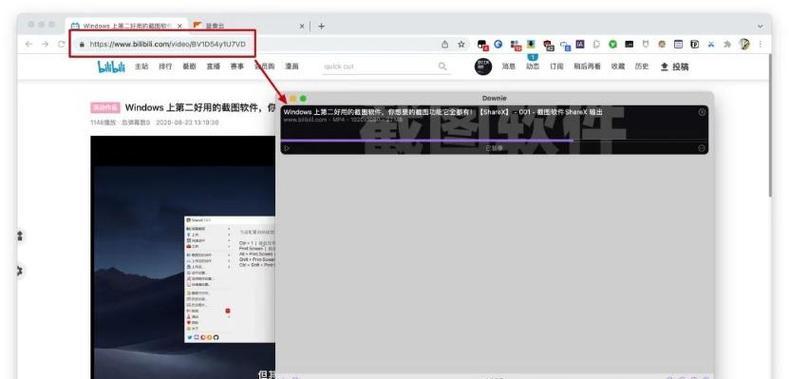Bookmark the page with the star icon
This screenshot has height=379, width=789.
(461, 44)
